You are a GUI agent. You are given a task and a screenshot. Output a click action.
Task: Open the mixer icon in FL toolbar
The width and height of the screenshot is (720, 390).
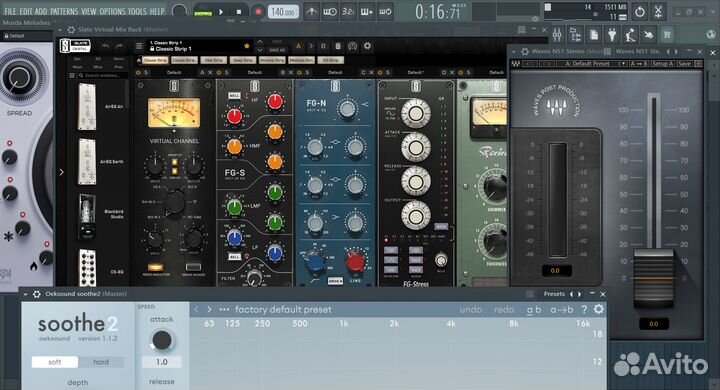[x=557, y=34]
